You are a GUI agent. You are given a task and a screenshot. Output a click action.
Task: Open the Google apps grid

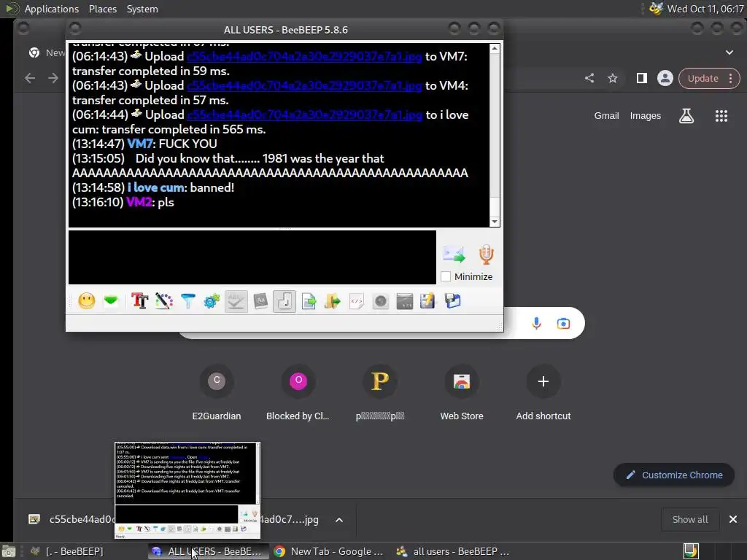tap(721, 116)
